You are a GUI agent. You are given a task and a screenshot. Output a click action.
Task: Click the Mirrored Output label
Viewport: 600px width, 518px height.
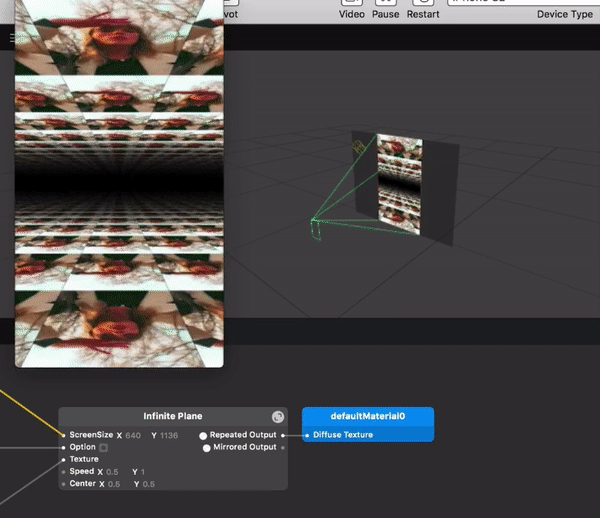click(245, 447)
